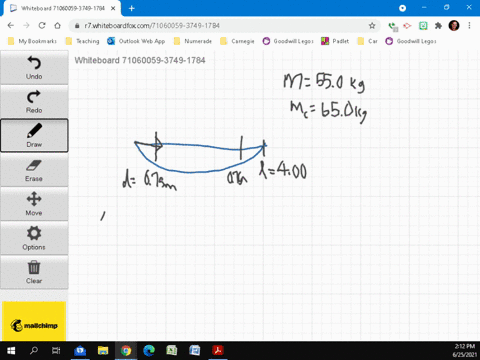Open My Bookmarks folder
The width and height of the screenshot is (480, 360).
coord(32,41)
